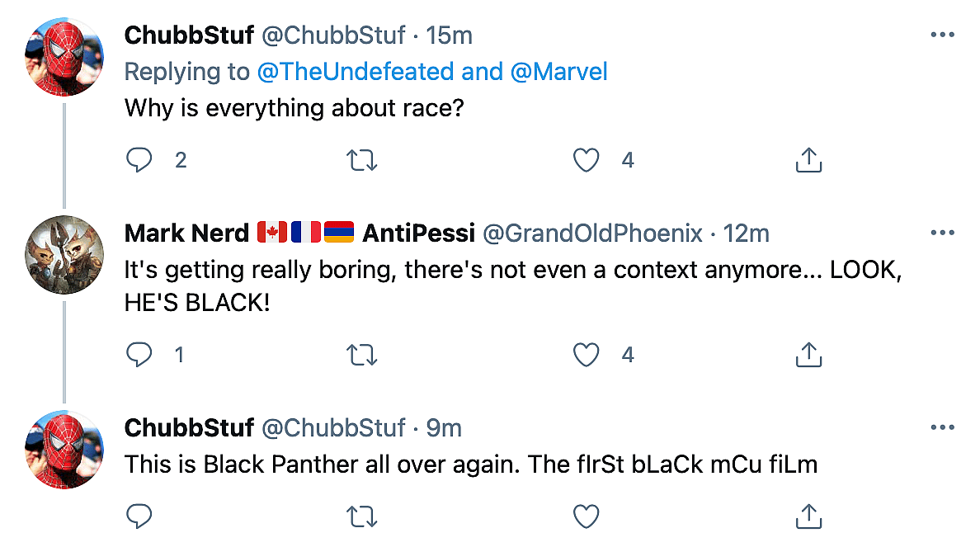Open the 12m timestamp on Mark Nerd's tweet
980x547 pixels.
tap(746, 233)
